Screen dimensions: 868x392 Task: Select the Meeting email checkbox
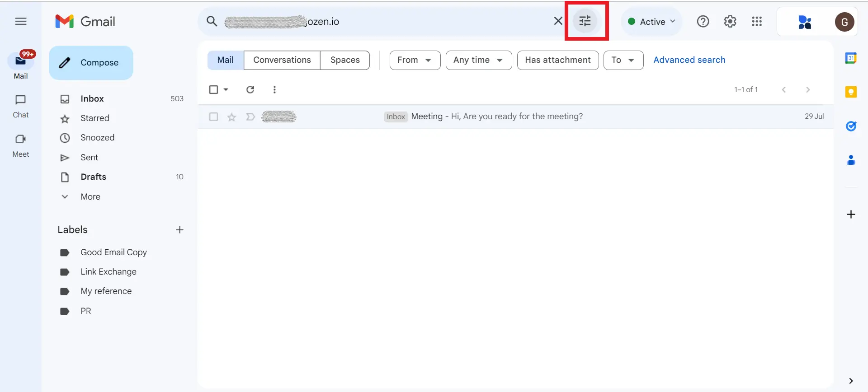pyautogui.click(x=214, y=117)
